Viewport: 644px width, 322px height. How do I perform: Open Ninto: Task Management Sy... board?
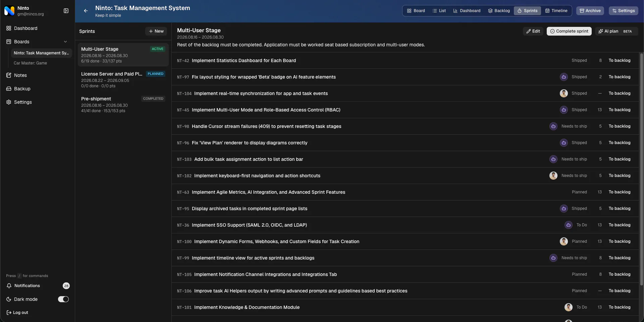point(41,53)
